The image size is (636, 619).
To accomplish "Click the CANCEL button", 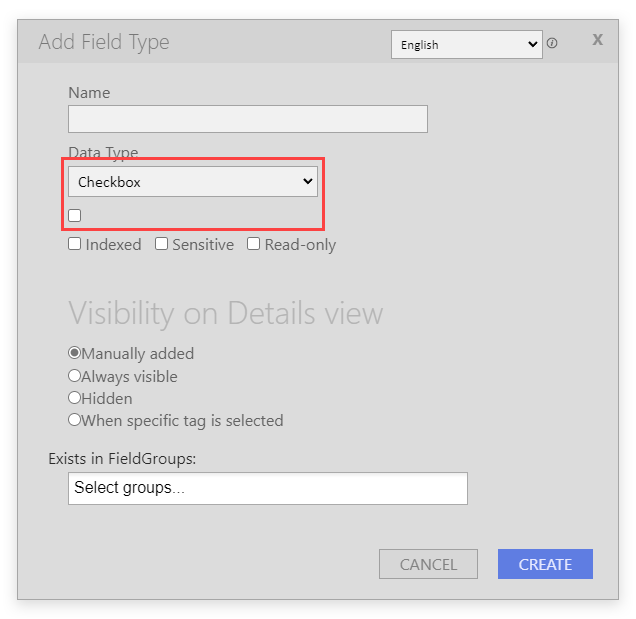I will (x=428, y=564).
